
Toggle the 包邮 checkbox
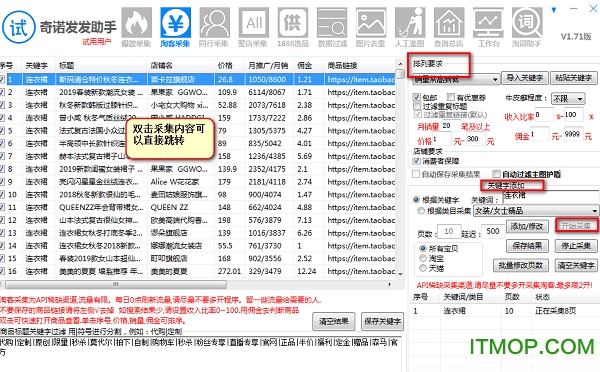coord(417,97)
